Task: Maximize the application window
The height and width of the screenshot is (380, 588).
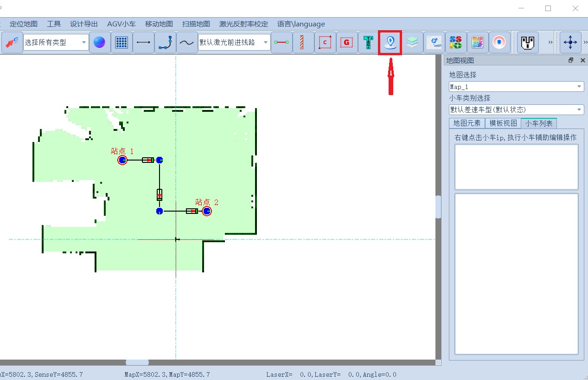Action: point(548,8)
